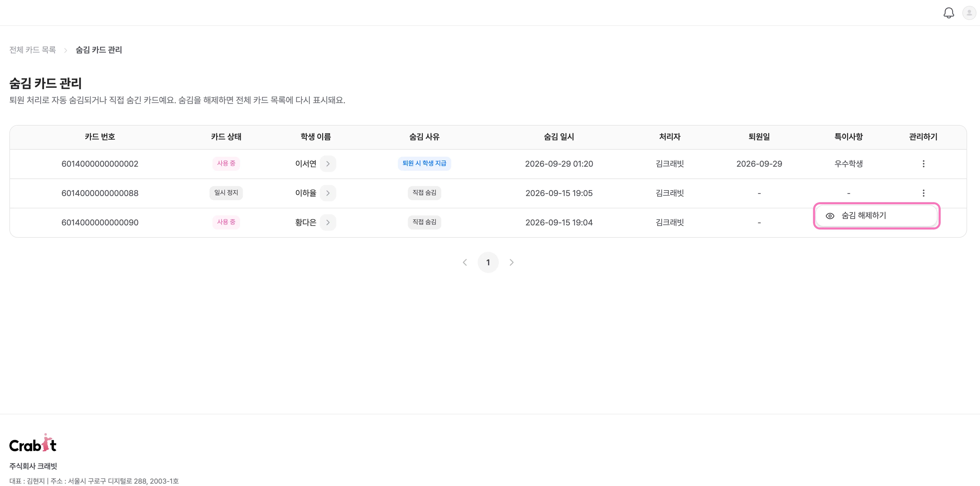
Task: Go to the next page arrow
Action: [511, 262]
